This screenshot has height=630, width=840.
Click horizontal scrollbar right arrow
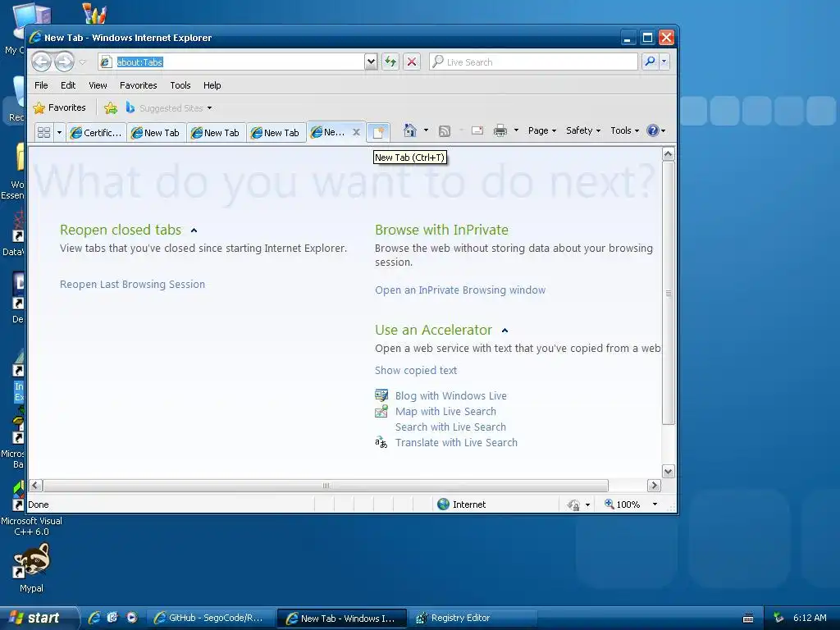click(654, 486)
